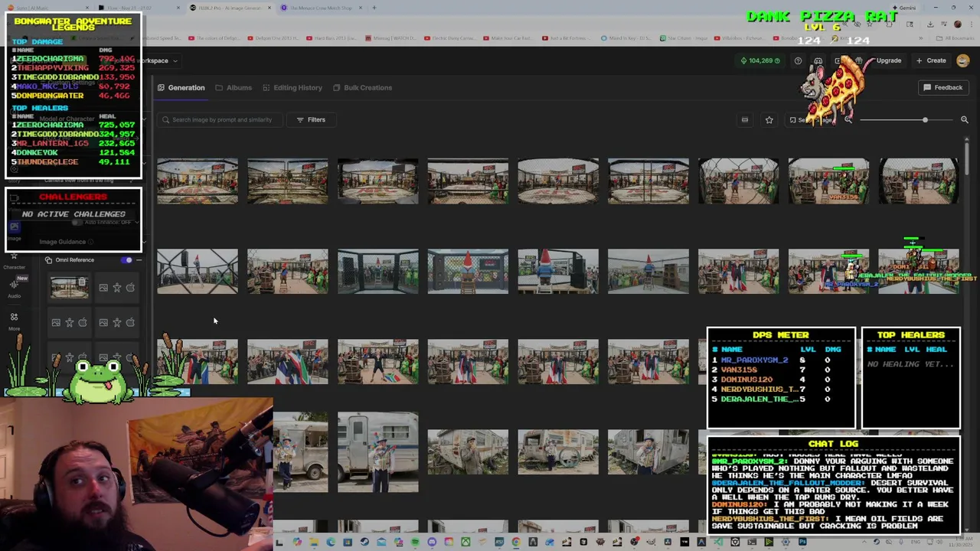980x551 pixels.
Task: Adjust the thumbnail zoom slider handle
Action: click(x=925, y=119)
